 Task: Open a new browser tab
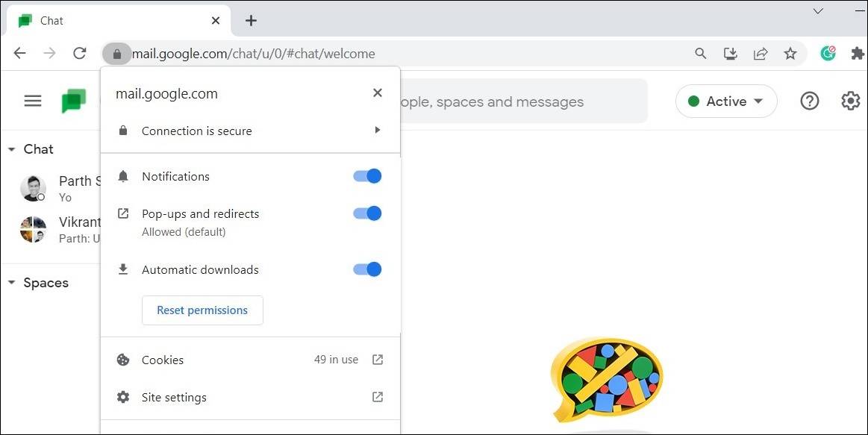(x=251, y=21)
